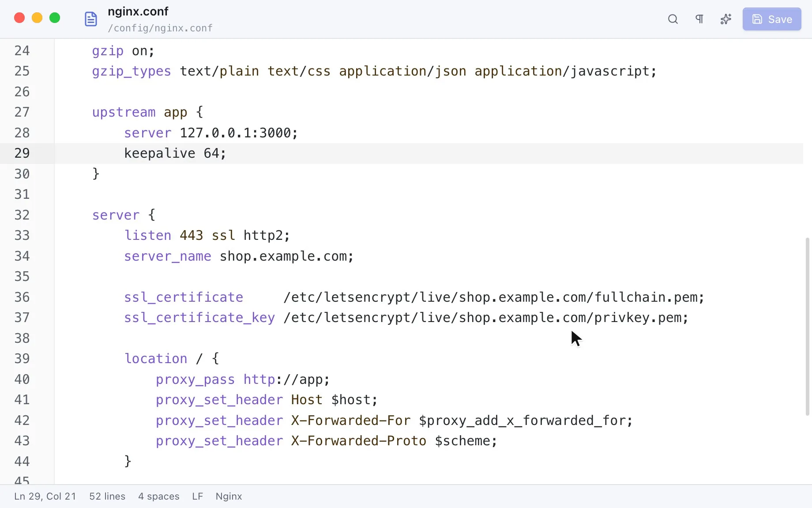Click the 'server {' block opening on line 32
This screenshot has width=812, height=508.
[x=124, y=215]
